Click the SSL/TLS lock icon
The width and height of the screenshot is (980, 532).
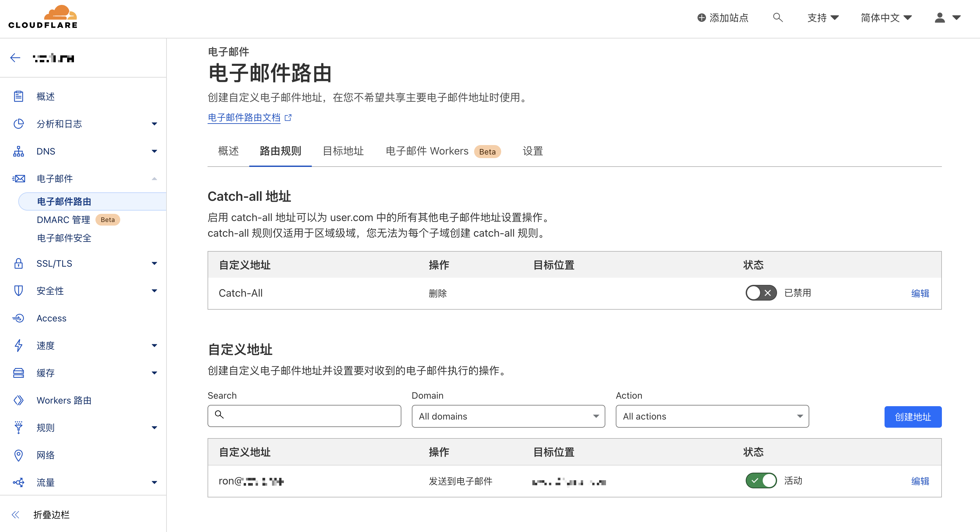18,263
